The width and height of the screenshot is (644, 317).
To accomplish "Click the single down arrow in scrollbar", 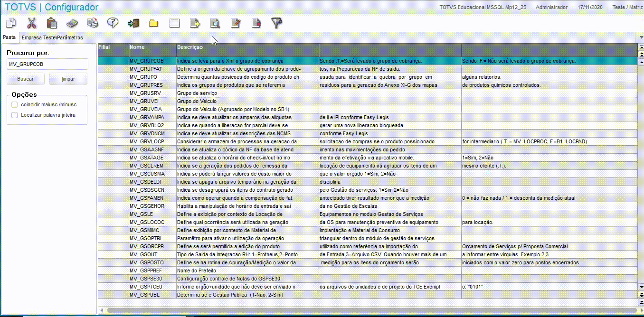I will [641, 287].
